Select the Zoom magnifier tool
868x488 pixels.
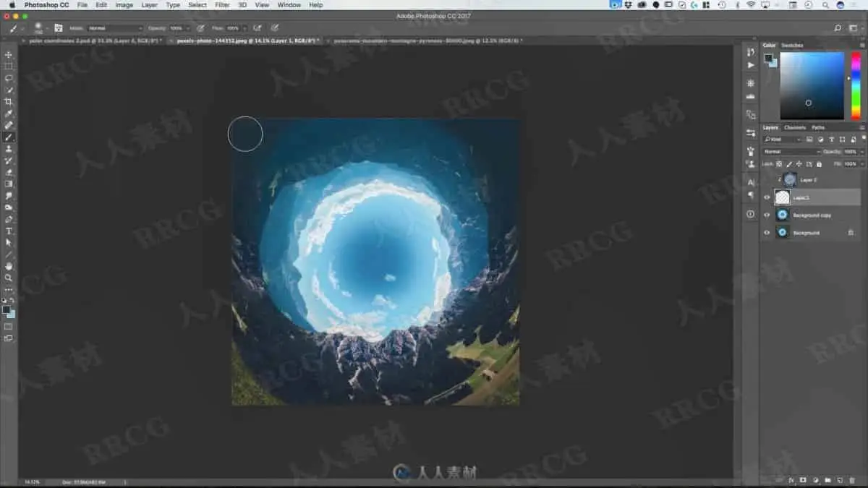(x=9, y=278)
